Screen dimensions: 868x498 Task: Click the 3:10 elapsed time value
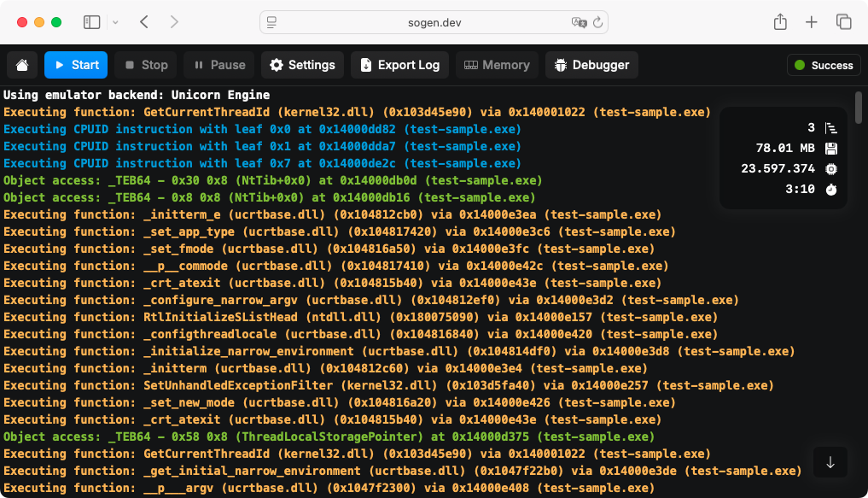800,190
